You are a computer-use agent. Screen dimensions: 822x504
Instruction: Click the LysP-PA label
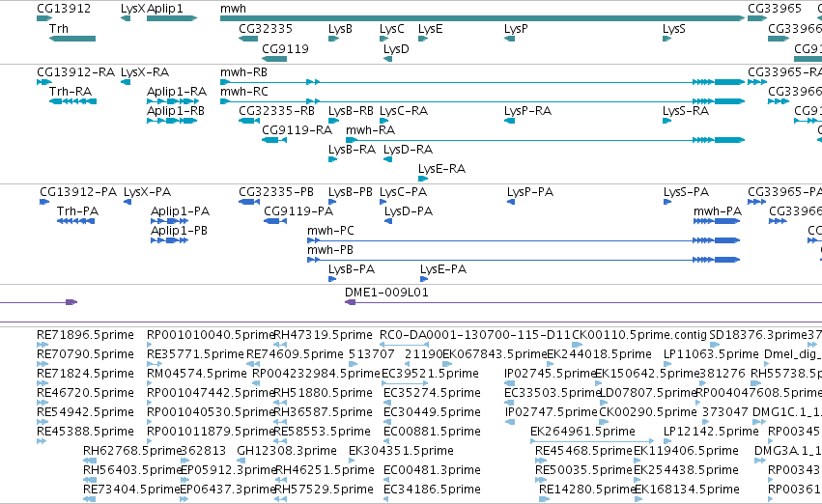(530, 192)
